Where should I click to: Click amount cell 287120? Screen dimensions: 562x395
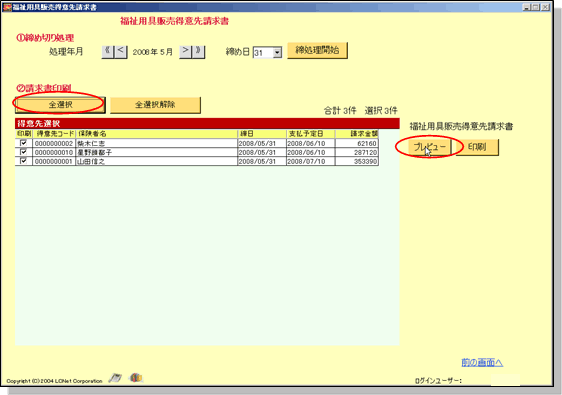pyautogui.click(x=357, y=152)
